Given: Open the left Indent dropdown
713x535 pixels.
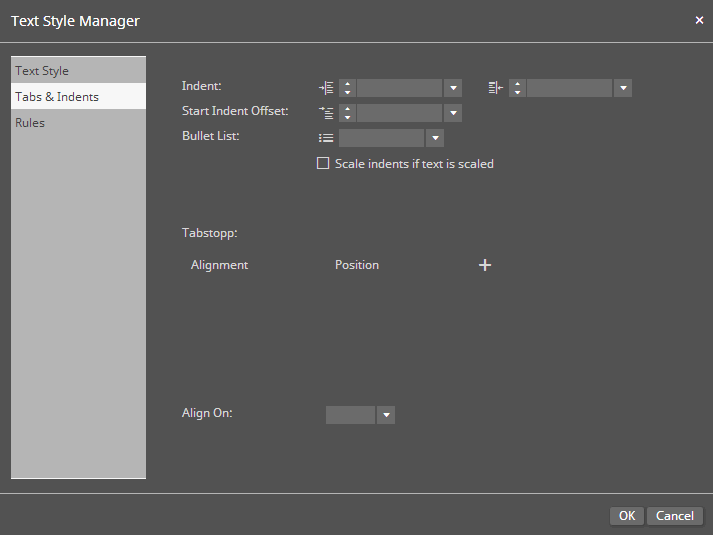Looking at the screenshot, I should 453,88.
